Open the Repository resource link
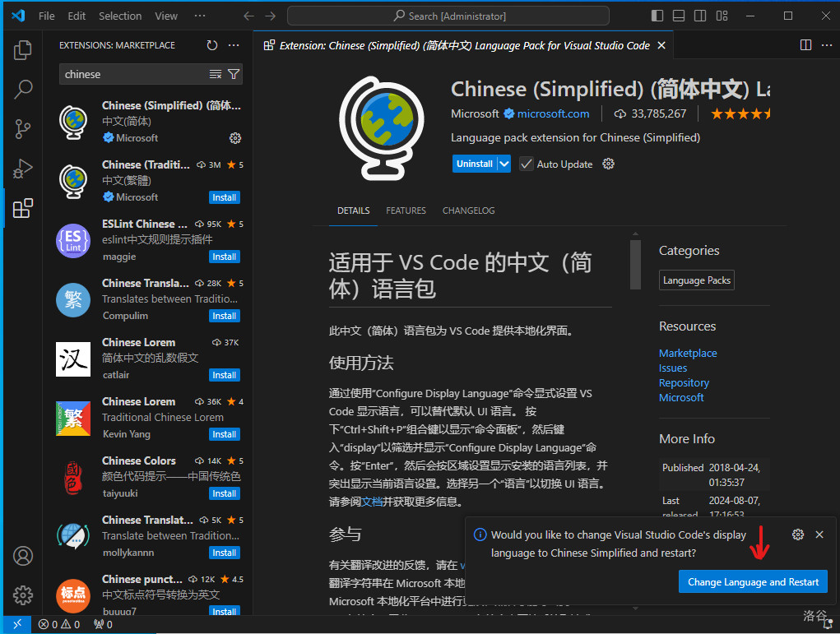 pyautogui.click(x=685, y=382)
